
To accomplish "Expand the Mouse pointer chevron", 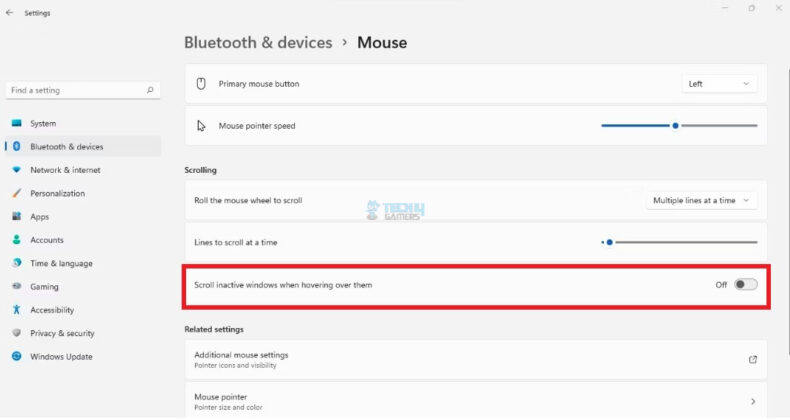I will click(x=752, y=402).
